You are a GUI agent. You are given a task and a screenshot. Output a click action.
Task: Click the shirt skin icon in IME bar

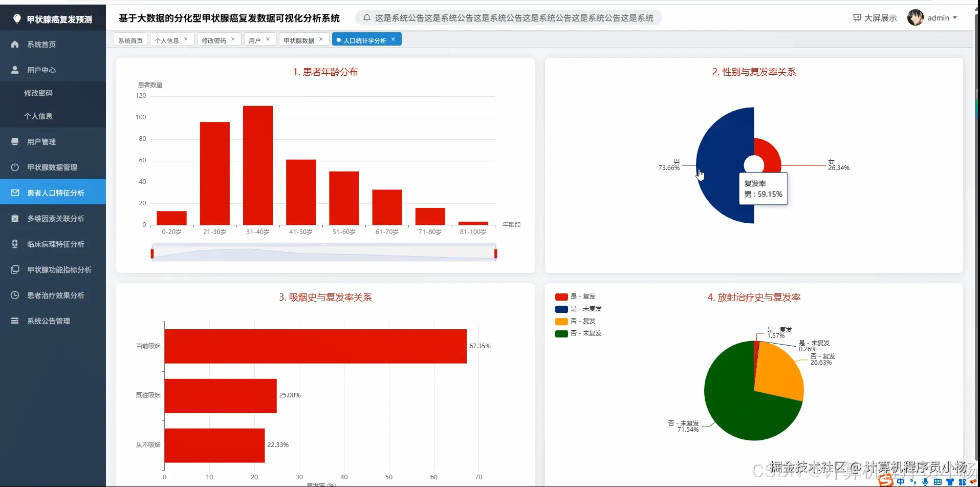click(x=950, y=482)
